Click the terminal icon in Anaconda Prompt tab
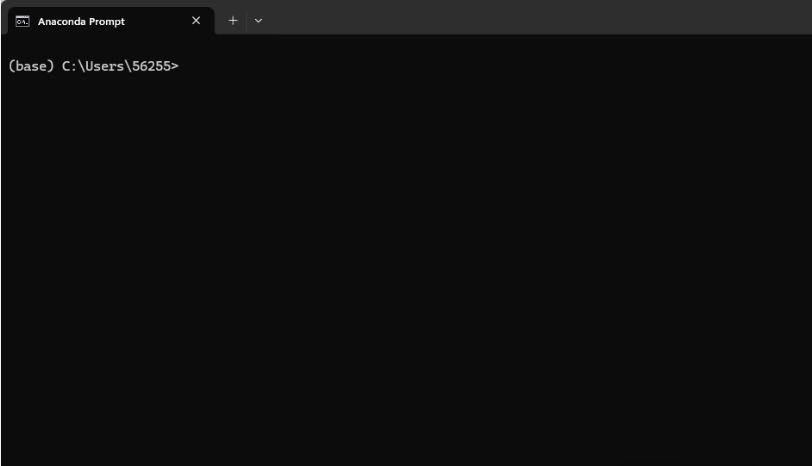The width and height of the screenshot is (812, 466). click(x=22, y=21)
